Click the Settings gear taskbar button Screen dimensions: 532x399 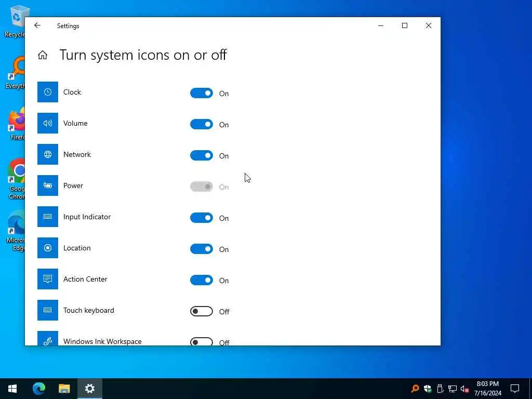pyautogui.click(x=89, y=389)
